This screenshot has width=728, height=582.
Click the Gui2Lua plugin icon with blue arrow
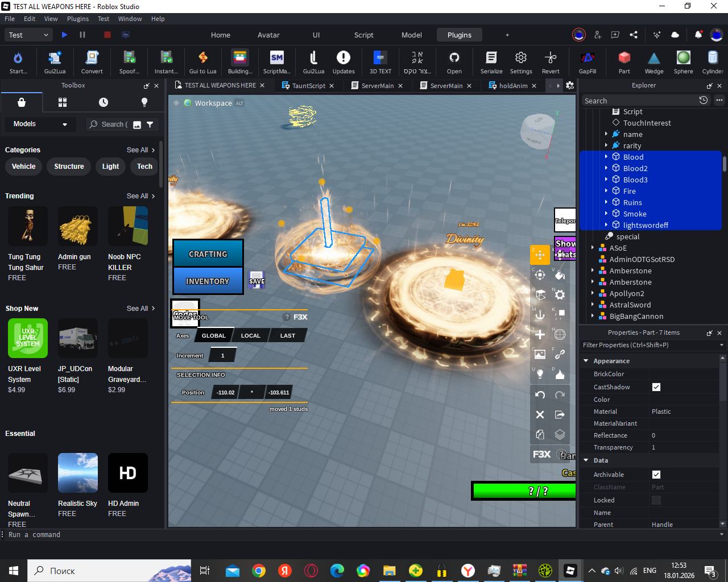pos(55,62)
